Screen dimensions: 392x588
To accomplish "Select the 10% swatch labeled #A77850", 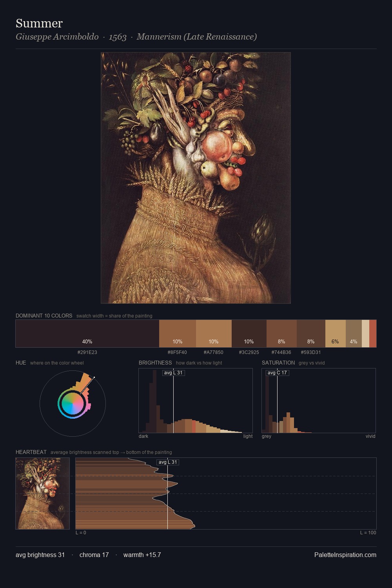I will click(x=214, y=334).
